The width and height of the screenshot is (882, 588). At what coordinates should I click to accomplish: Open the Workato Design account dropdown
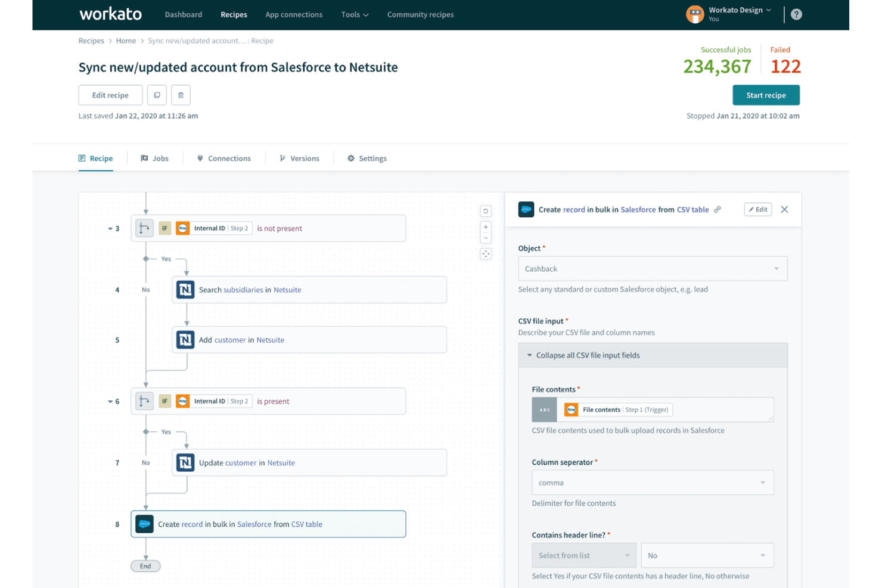click(x=740, y=10)
